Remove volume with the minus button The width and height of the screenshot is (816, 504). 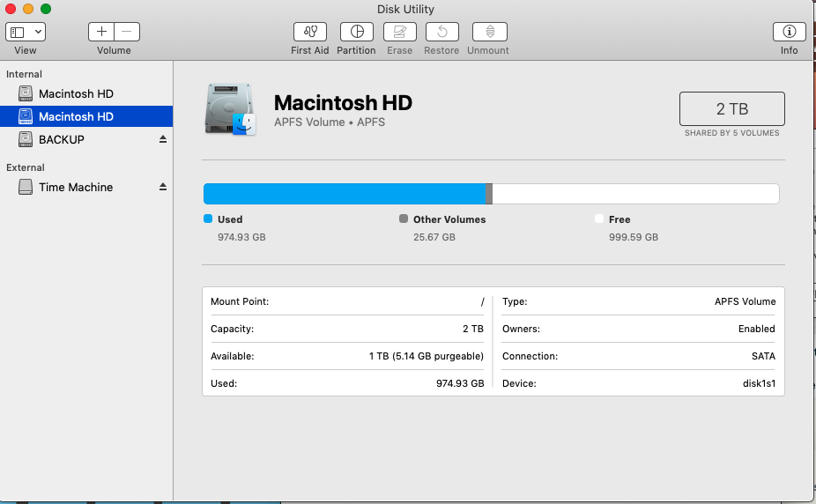pos(127,32)
